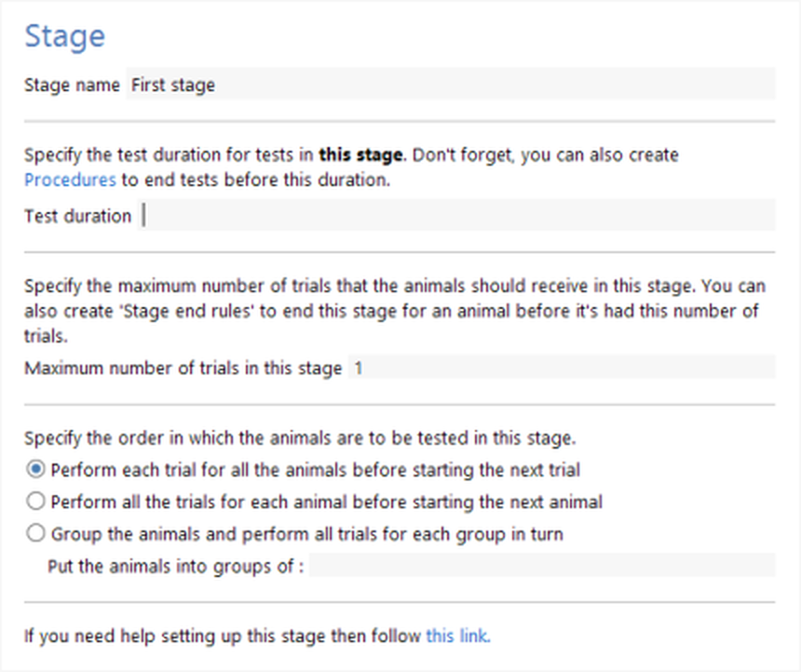Open the Procedures link
This screenshot has height=672, width=801.
70,179
